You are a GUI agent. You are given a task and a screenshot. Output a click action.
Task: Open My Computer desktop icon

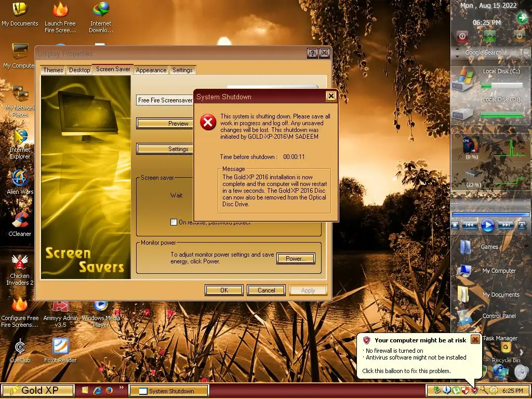[x=18, y=56]
